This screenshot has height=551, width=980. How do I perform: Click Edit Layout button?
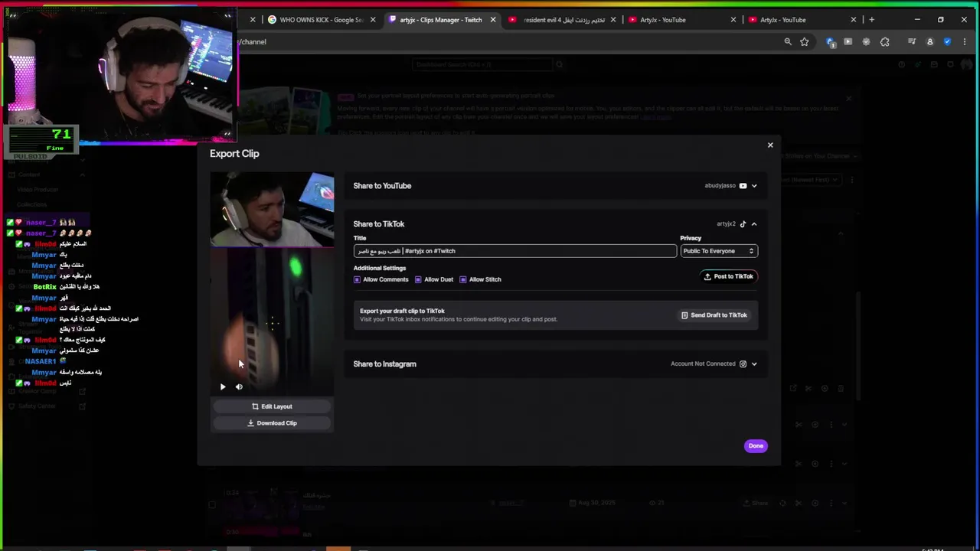pyautogui.click(x=272, y=406)
